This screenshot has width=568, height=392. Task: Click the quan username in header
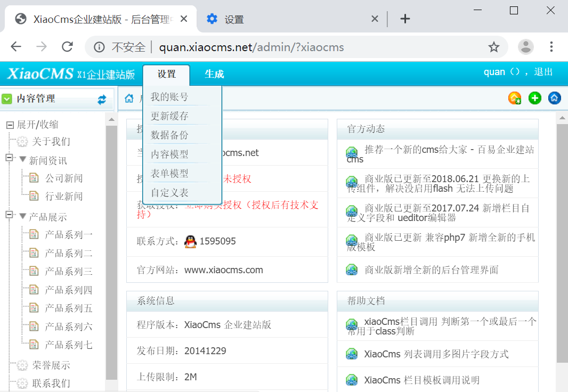click(x=494, y=72)
